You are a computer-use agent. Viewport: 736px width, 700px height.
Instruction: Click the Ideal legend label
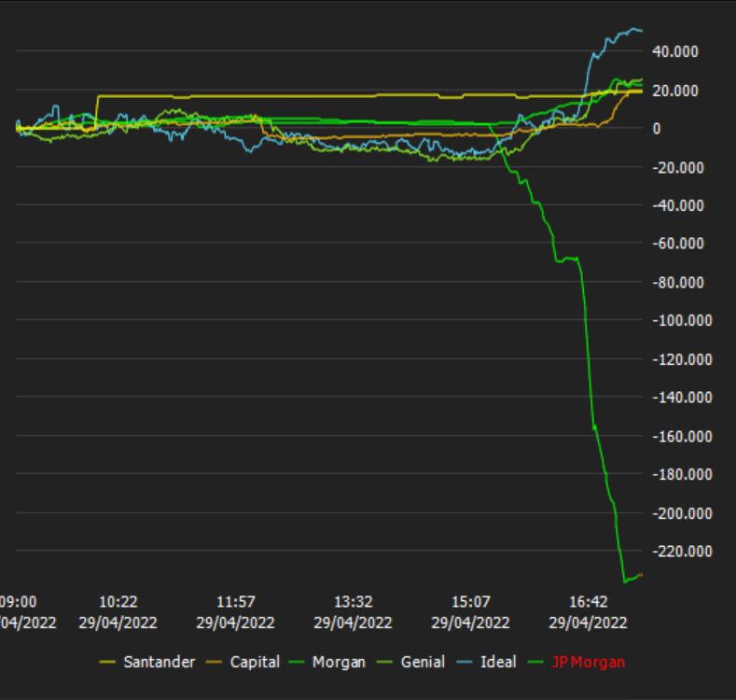(x=498, y=662)
